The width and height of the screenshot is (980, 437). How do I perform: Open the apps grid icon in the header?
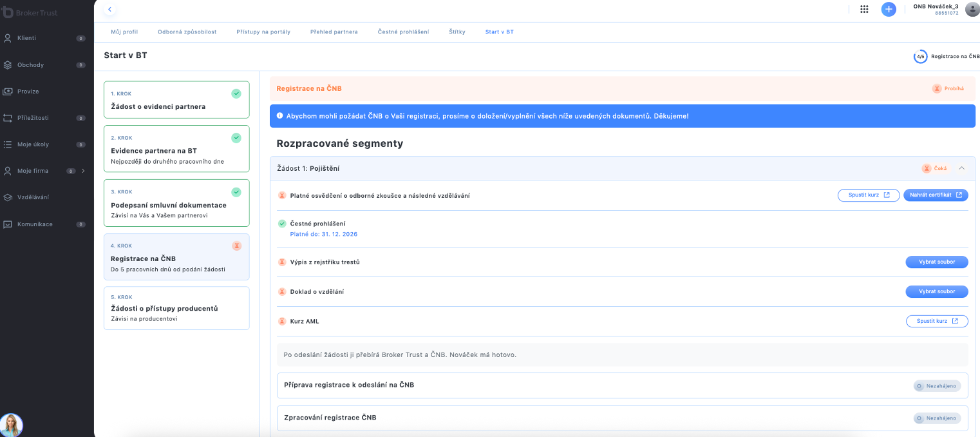click(x=864, y=9)
